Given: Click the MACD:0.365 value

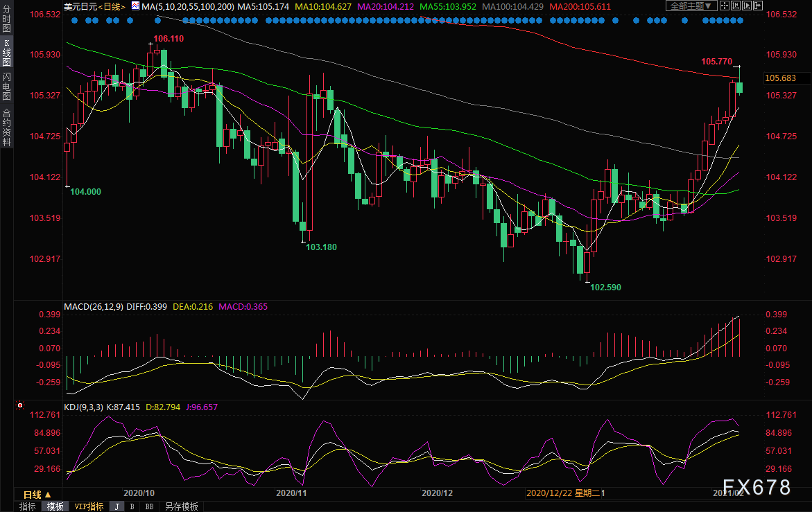Looking at the screenshot, I should (243, 307).
